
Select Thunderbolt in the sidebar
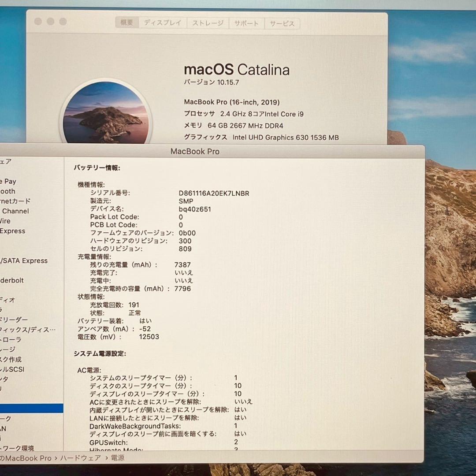click(x=12, y=280)
